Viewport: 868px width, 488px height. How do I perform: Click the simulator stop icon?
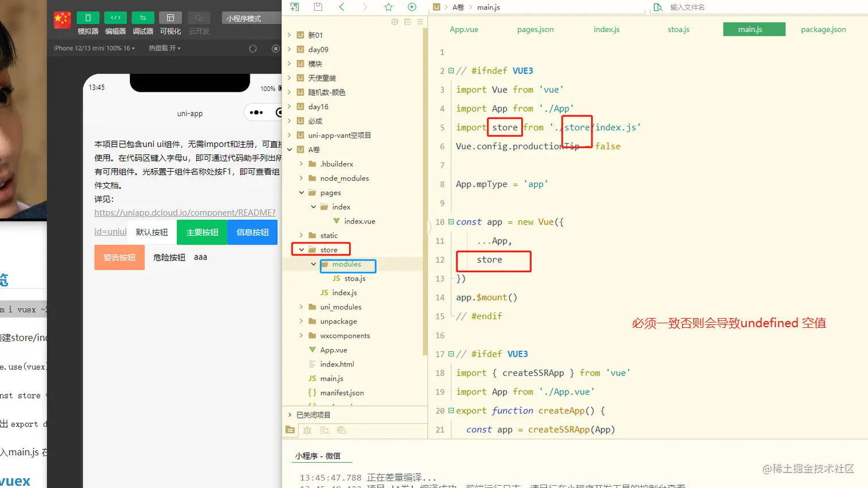276,49
